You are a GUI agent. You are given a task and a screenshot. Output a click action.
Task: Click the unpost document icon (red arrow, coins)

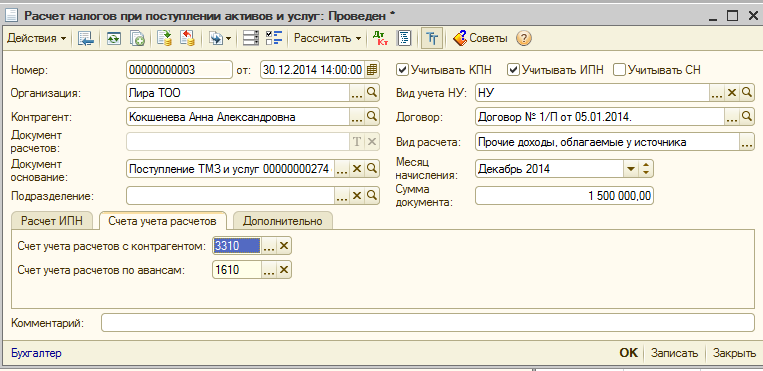point(188,38)
